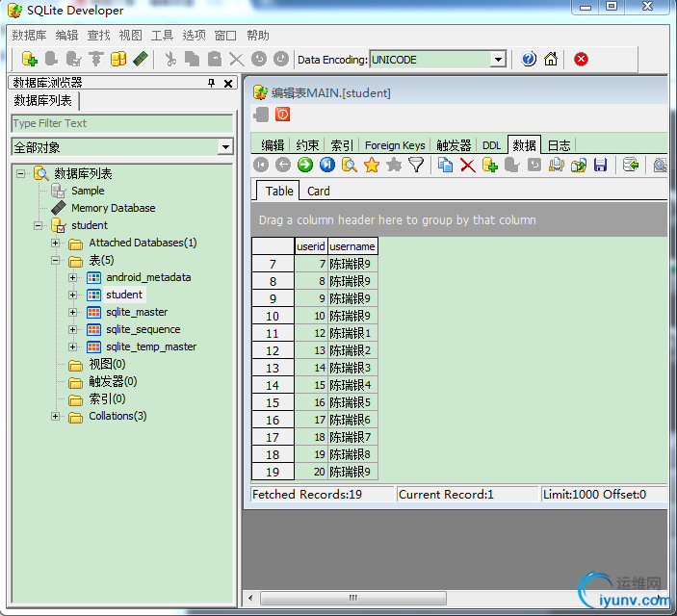Collapse the 表(5) tables folder
This screenshot has width=677, height=616.
point(55,260)
